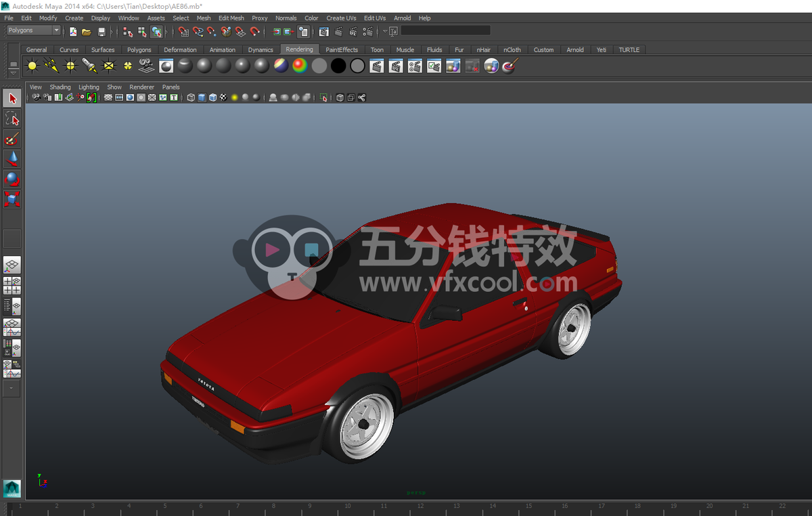Switch to the Polygons shelf tab
Screen dimensions: 812x516
click(x=139, y=49)
